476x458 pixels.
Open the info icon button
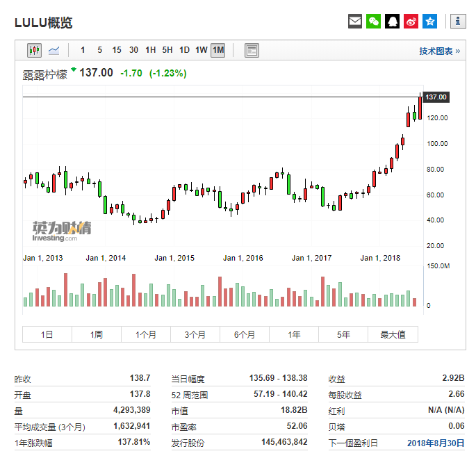pyautogui.click(x=458, y=22)
